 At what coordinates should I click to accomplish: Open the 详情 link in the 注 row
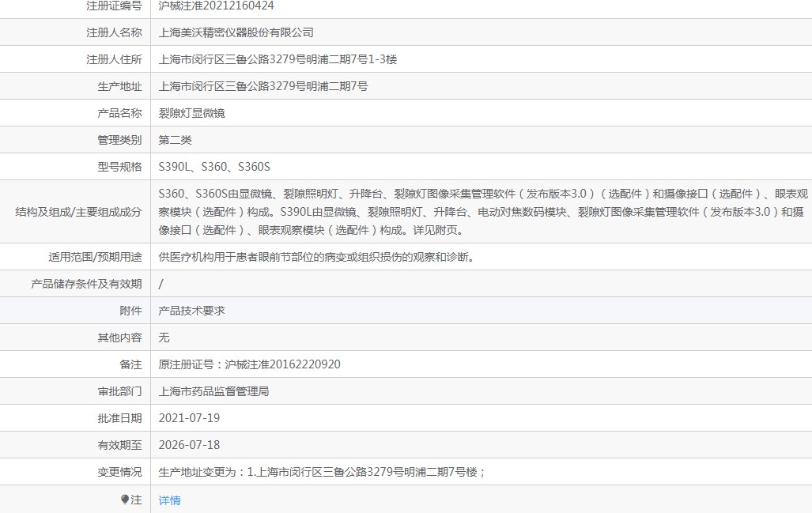(169, 500)
